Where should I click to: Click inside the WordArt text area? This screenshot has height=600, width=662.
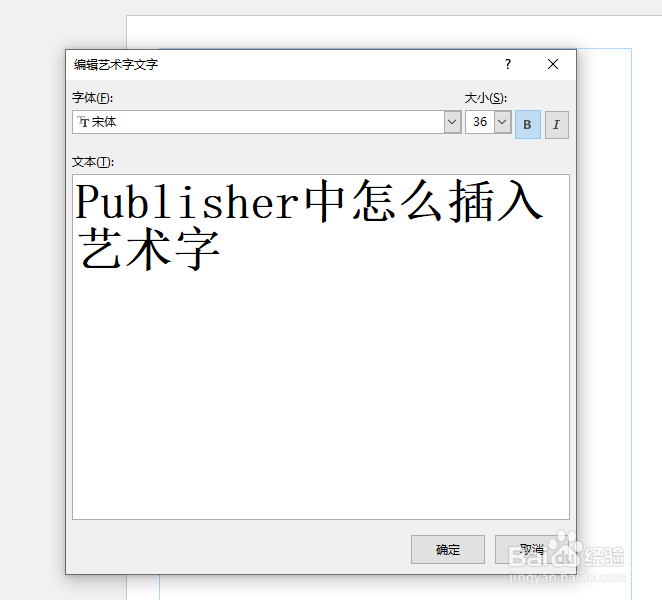[x=321, y=347]
